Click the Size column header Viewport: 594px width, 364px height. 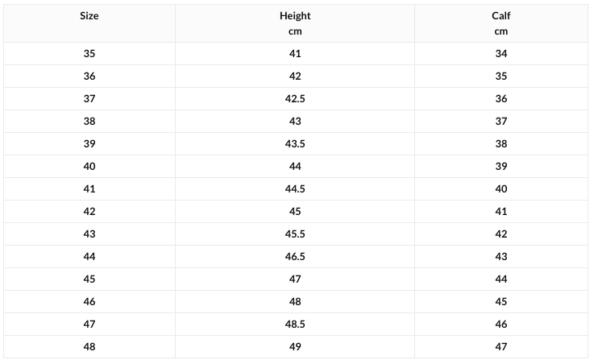(89, 16)
